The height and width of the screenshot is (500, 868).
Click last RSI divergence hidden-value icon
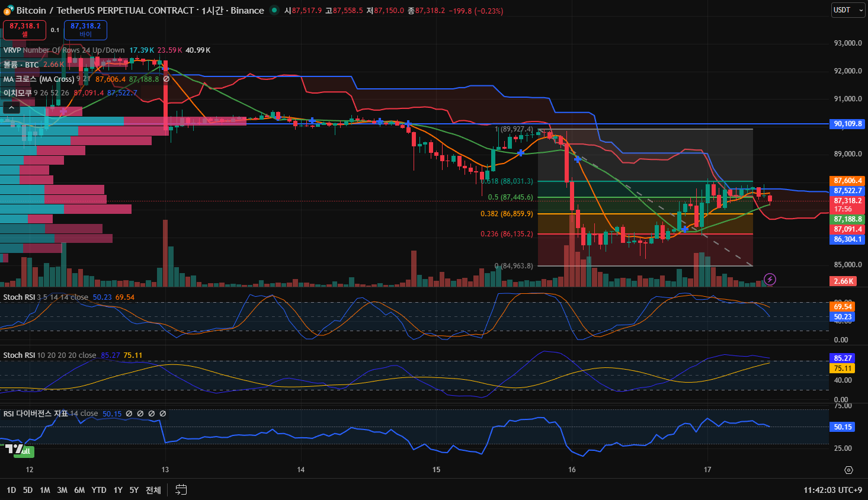coord(163,414)
